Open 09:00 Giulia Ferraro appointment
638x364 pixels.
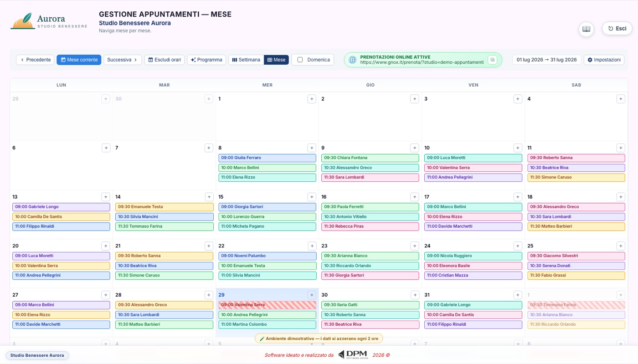pos(267,158)
